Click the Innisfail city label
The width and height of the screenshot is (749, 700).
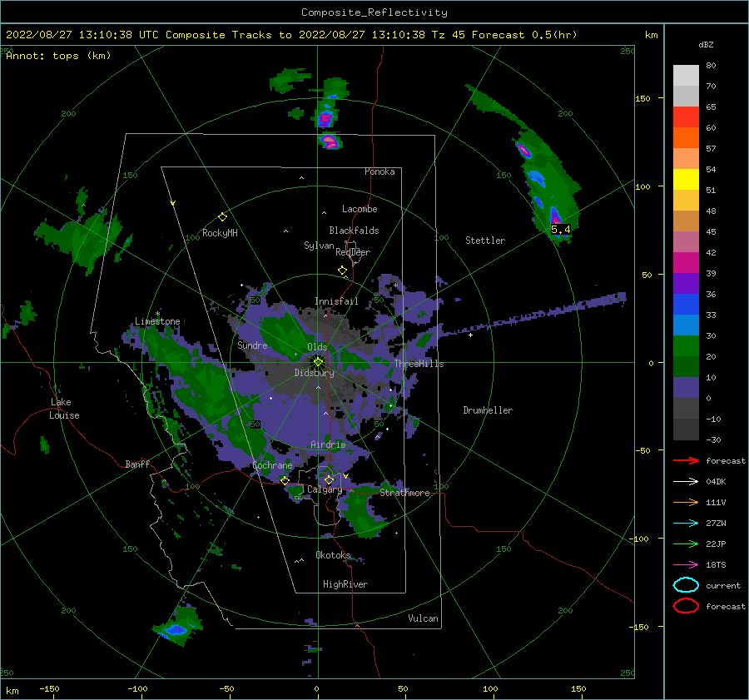tap(336, 301)
